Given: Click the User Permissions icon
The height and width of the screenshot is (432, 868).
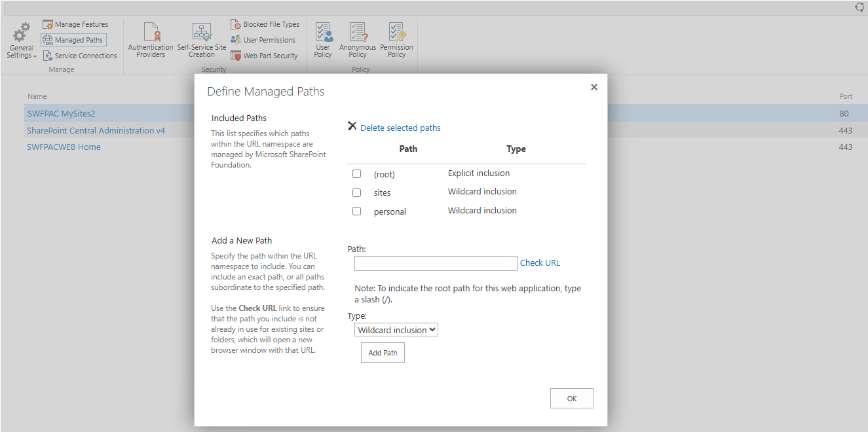Looking at the screenshot, I should (x=236, y=40).
